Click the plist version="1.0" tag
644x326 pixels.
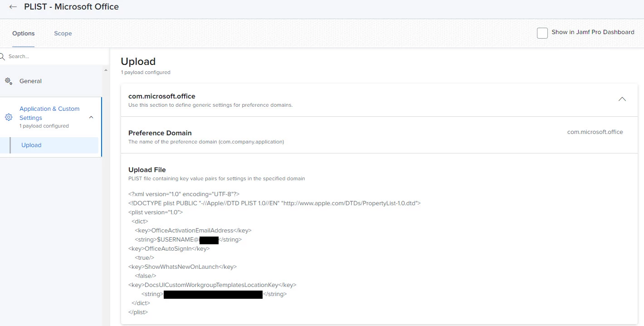coord(156,212)
